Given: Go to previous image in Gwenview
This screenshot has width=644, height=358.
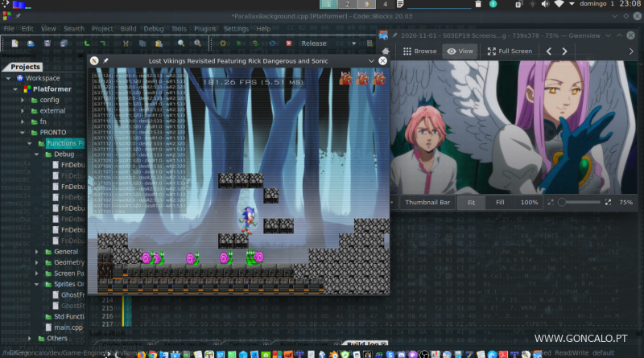Looking at the screenshot, I should pyautogui.click(x=549, y=51).
